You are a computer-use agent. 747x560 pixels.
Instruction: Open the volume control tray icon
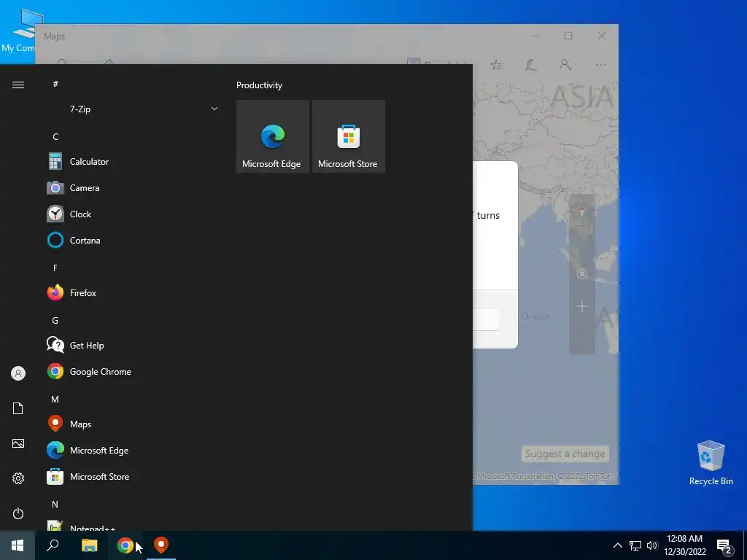652,545
